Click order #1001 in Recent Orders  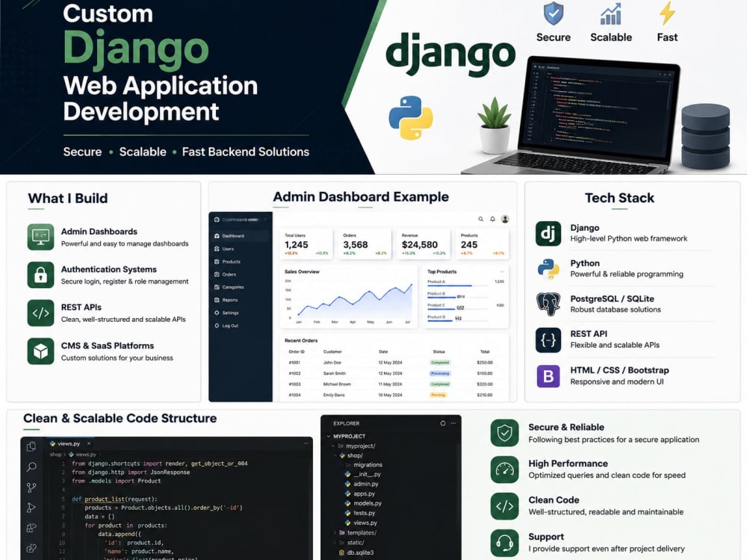point(294,362)
